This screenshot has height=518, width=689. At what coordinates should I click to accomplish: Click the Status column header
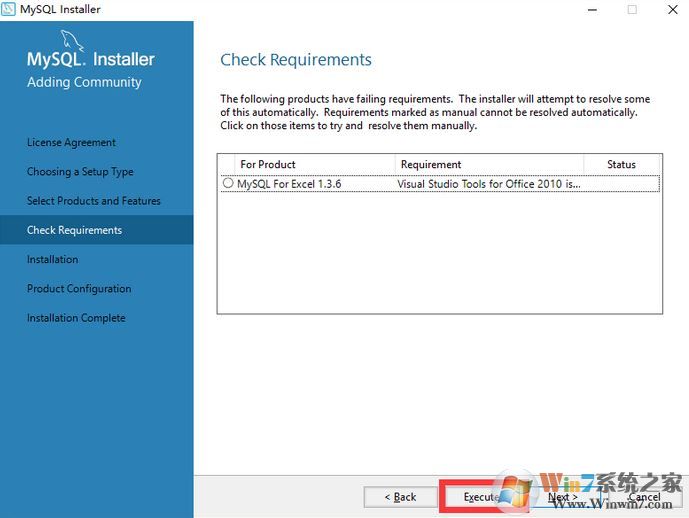pos(621,164)
